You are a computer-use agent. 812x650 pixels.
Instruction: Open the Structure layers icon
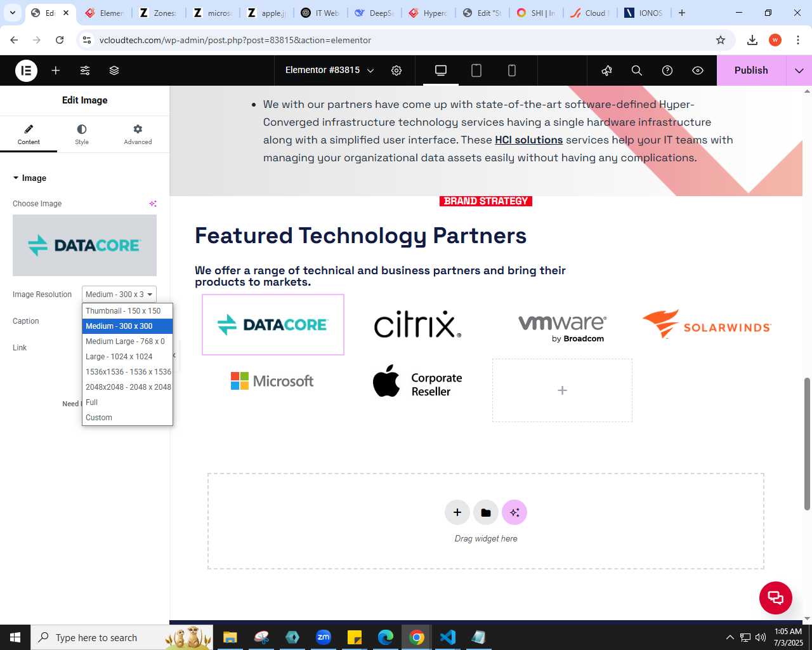click(x=114, y=70)
